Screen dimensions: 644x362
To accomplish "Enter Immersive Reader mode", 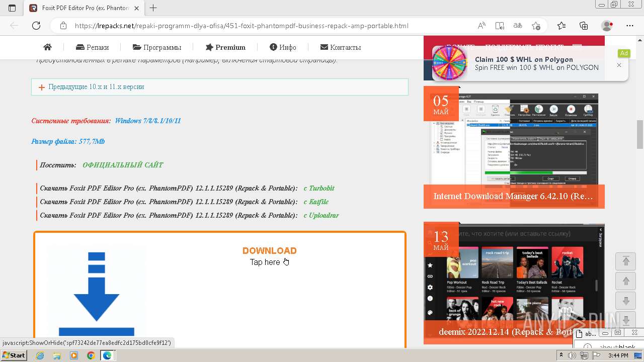I will (500, 26).
